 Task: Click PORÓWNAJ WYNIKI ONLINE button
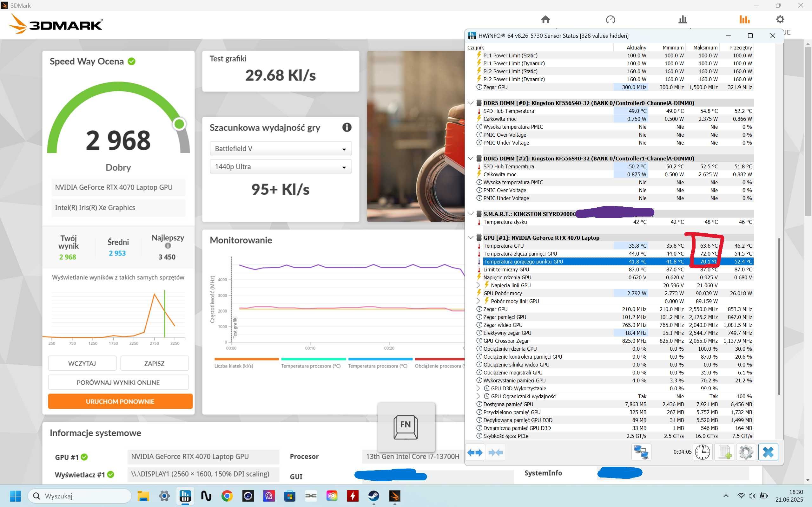point(118,383)
